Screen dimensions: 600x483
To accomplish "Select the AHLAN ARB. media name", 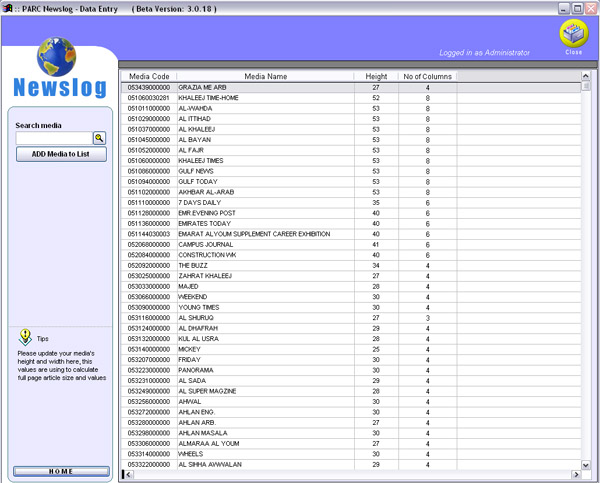I will [197, 423].
